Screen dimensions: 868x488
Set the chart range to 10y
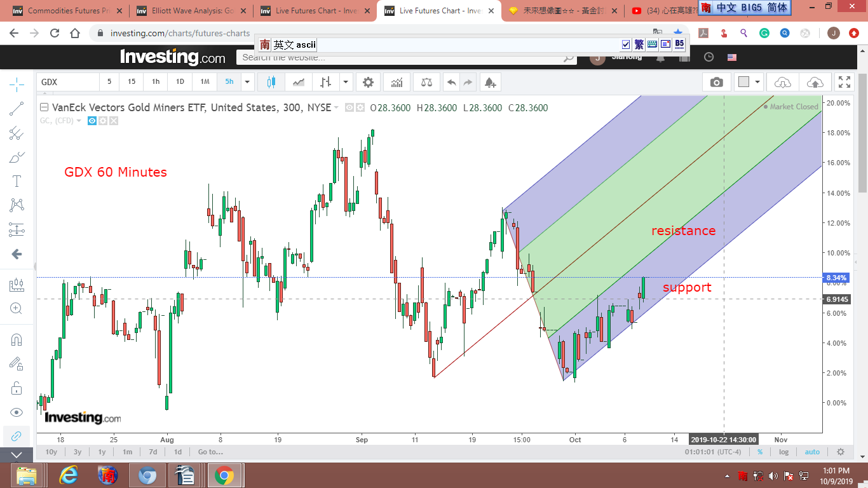[51, 452]
